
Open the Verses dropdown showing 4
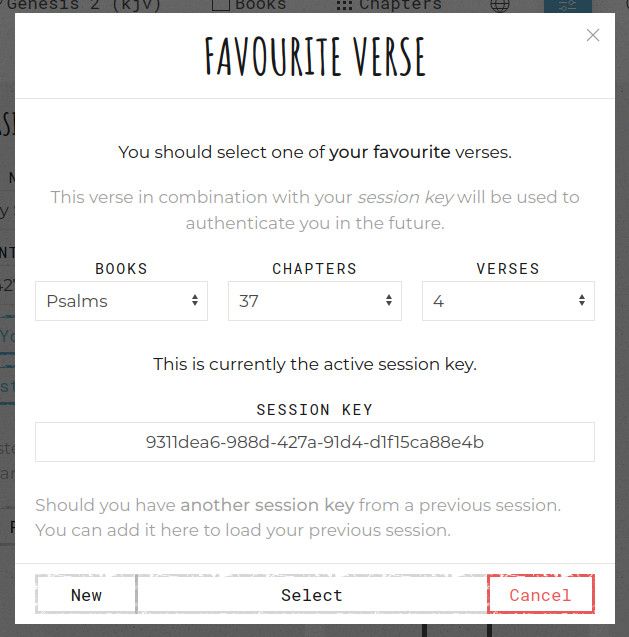tap(508, 301)
